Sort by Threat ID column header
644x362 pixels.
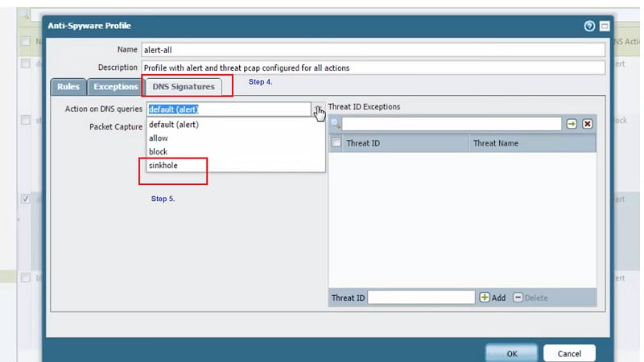click(x=406, y=143)
